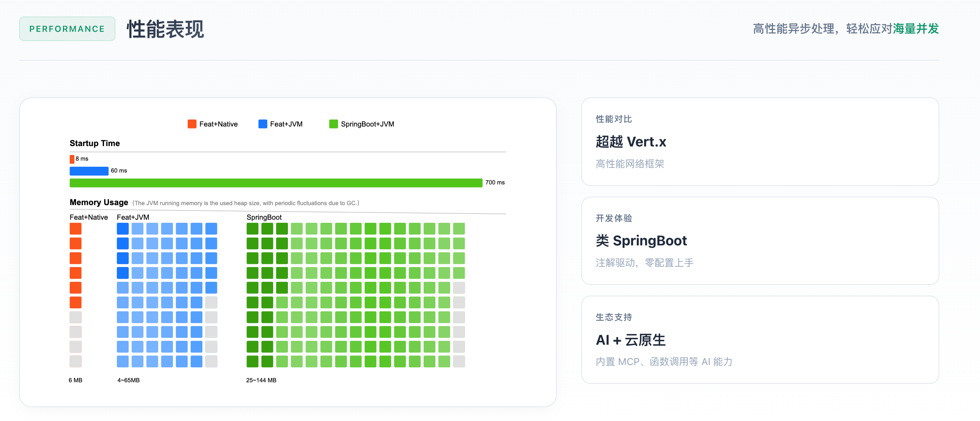Click the blue 60 ms startup bar

pyautogui.click(x=89, y=171)
